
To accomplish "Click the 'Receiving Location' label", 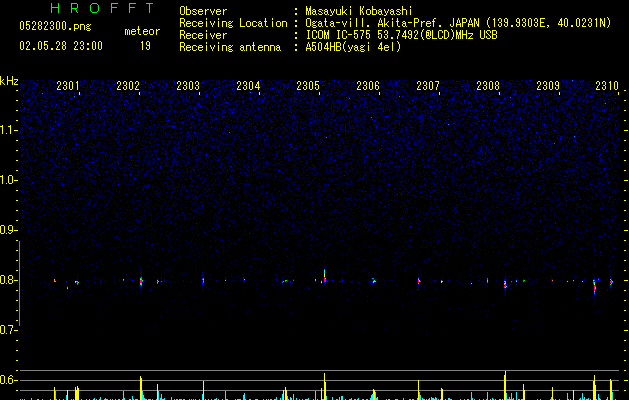I will click(233, 23).
